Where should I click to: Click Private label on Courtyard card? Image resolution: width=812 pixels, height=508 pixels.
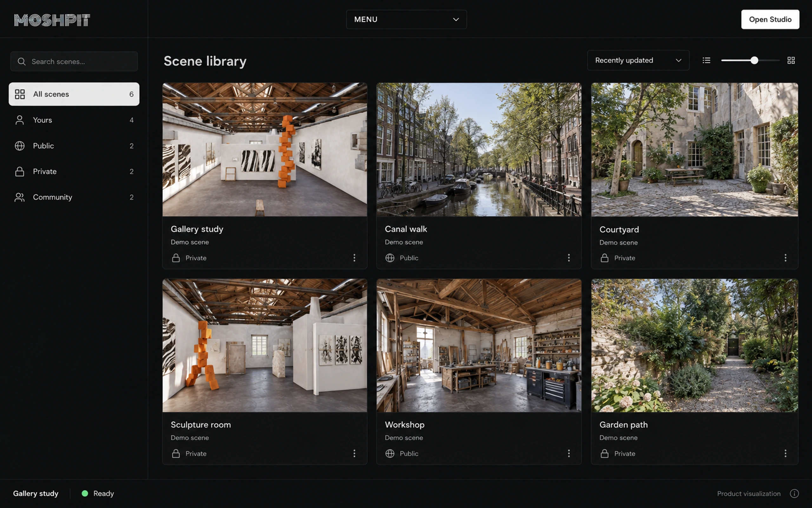tap(625, 258)
